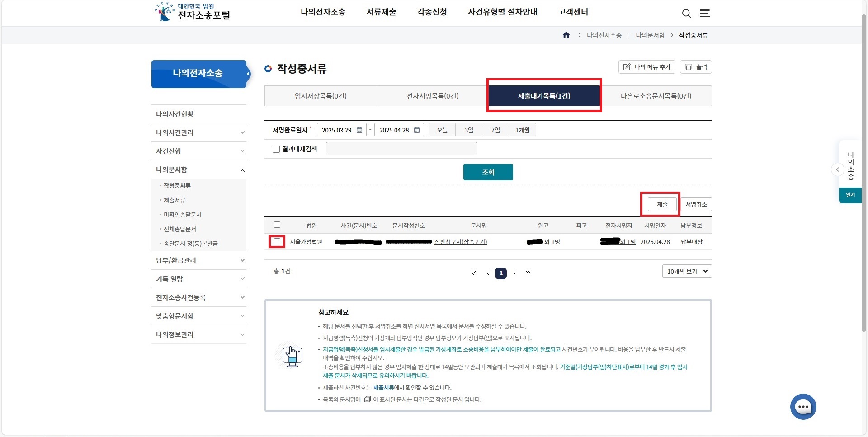Check the select-all checkbox in the table header
Viewport: 868px width, 437px height.
(x=277, y=225)
